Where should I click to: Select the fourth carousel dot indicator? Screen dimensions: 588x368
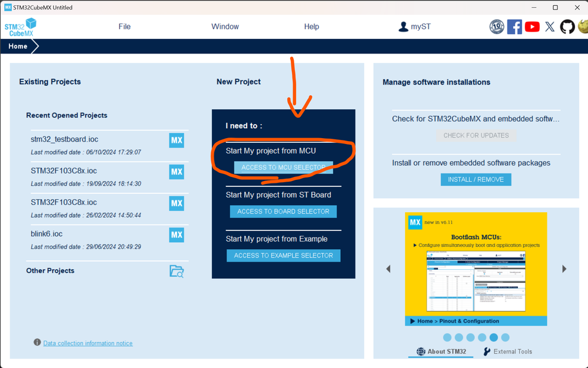(x=482, y=337)
